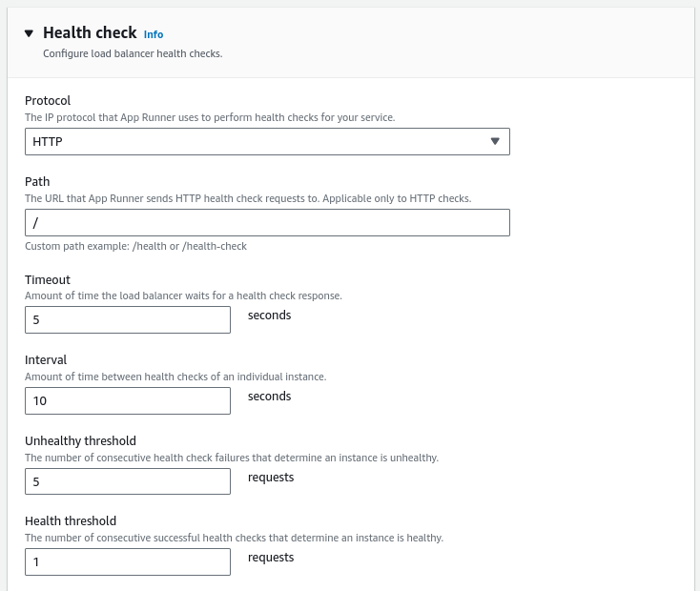Focus the Path input field
Image resolution: width=700 pixels, height=591 pixels.
[267, 223]
